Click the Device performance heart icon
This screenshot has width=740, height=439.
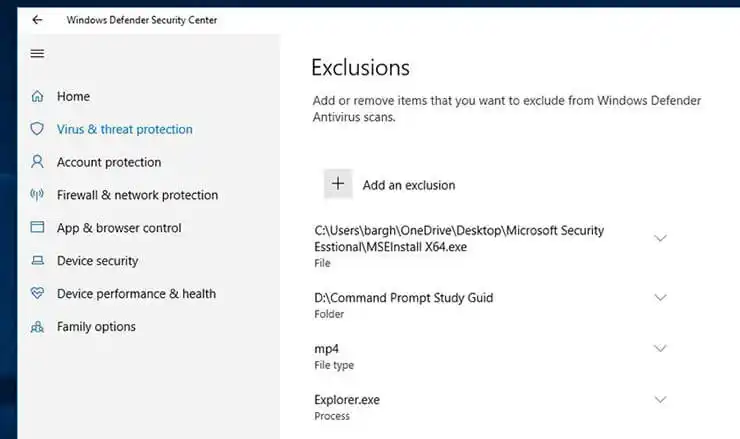pyautogui.click(x=38, y=294)
